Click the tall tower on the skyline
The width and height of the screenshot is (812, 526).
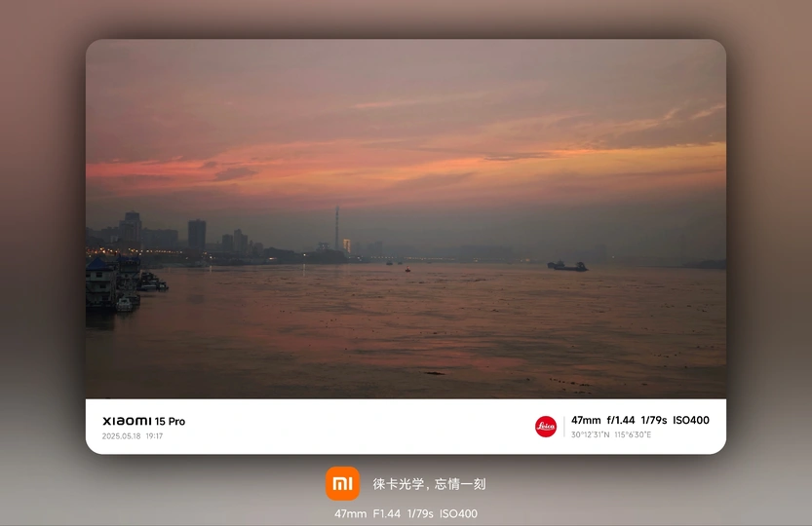pos(337,228)
